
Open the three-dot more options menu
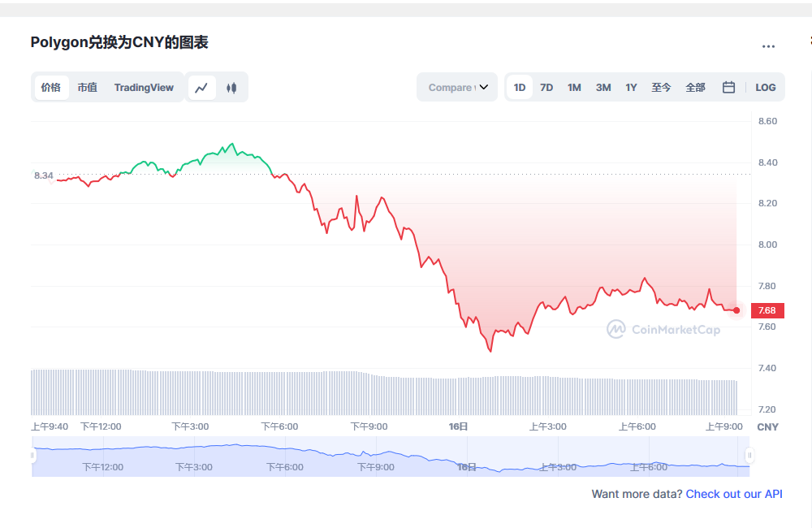point(768,46)
